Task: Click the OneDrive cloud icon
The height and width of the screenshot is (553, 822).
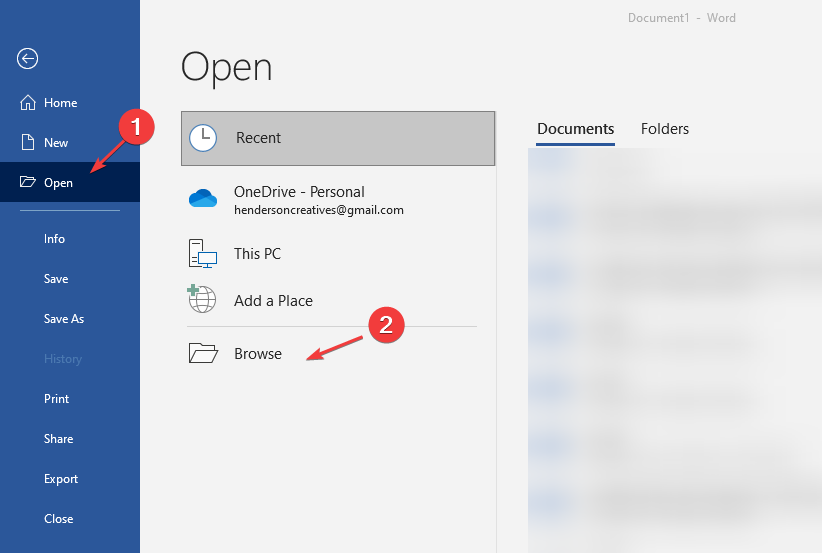Action: 203,199
